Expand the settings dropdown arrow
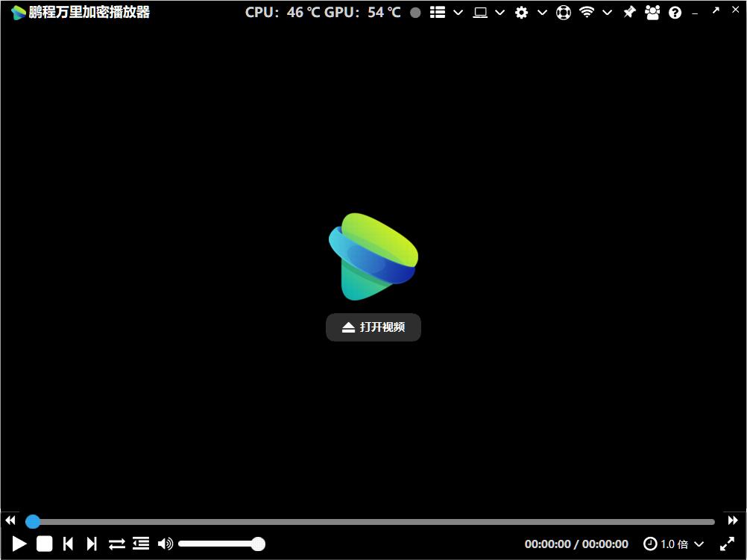The height and width of the screenshot is (560, 747). pos(542,13)
